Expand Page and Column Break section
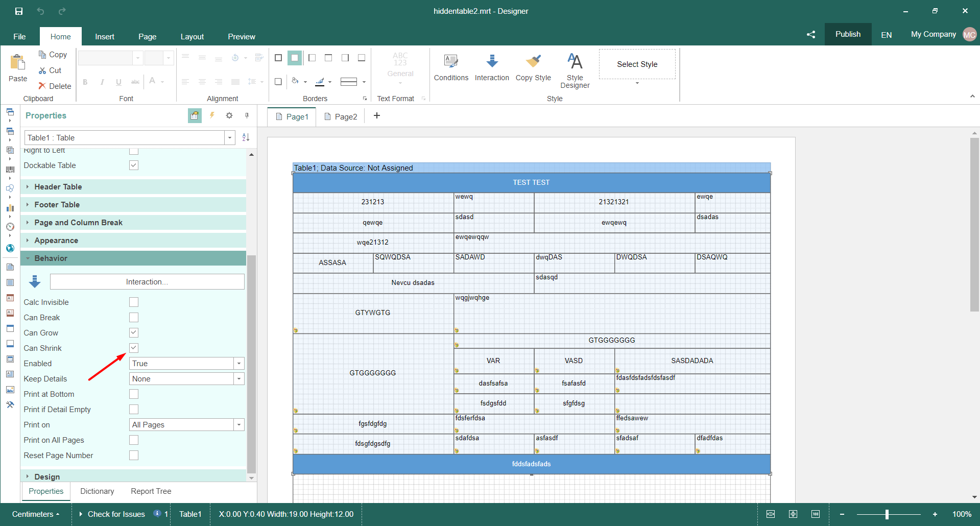Screen dimensions: 980x526 pyautogui.click(x=133, y=223)
